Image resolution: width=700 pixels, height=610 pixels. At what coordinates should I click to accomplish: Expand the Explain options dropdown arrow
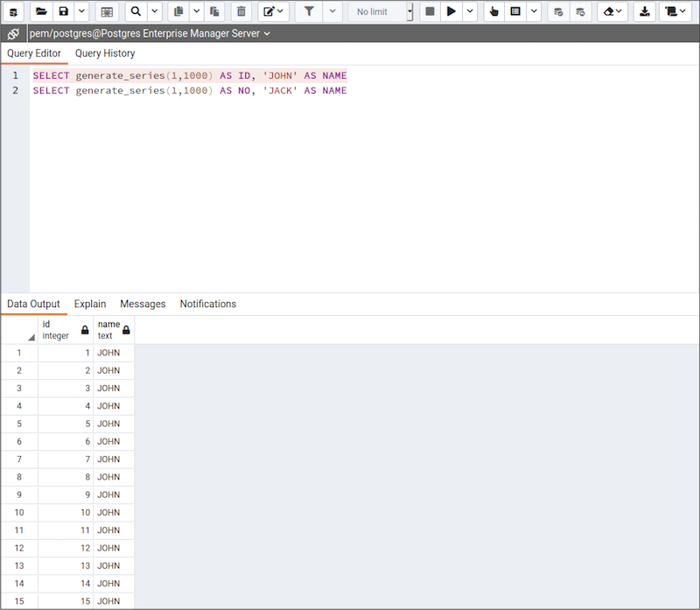534,11
